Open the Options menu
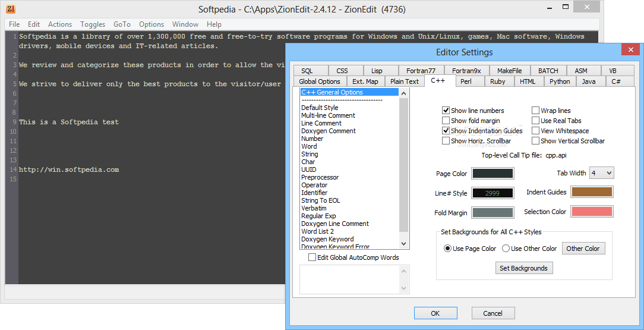Image resolution: width=644 pixels, height=330 pixels. tap(151, 24)
